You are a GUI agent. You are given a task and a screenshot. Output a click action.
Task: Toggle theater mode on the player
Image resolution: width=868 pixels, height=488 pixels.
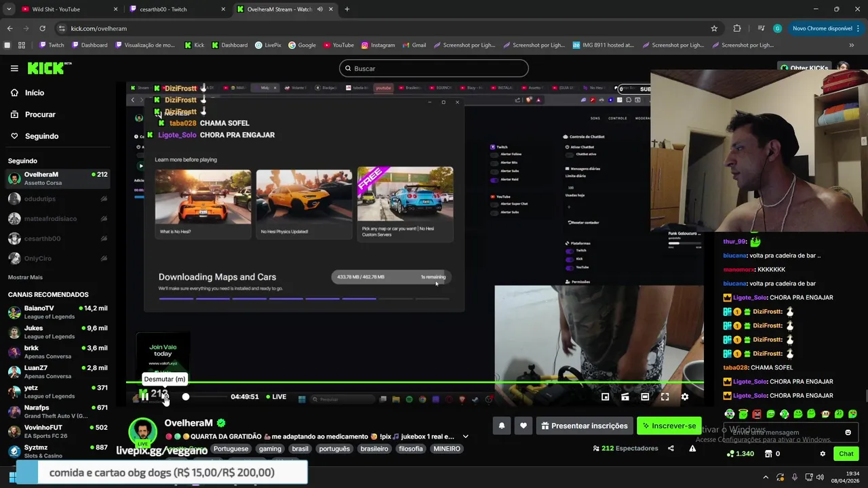click(645, 397)
